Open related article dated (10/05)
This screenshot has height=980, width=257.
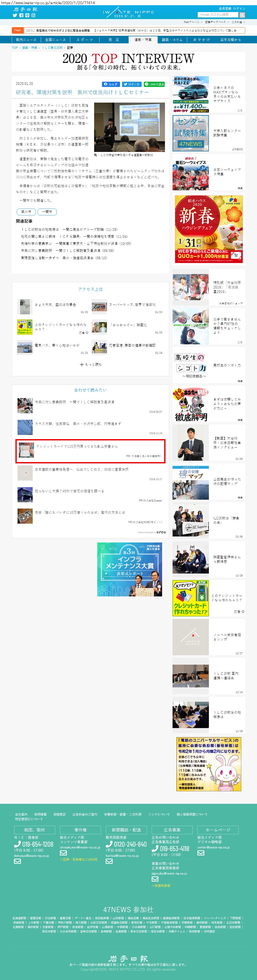pyautogui.click(x=76, y=244)
